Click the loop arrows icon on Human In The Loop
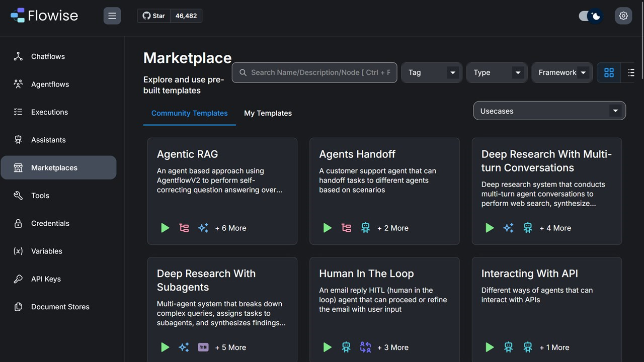The image size is (644, 362). coord(365,347)
